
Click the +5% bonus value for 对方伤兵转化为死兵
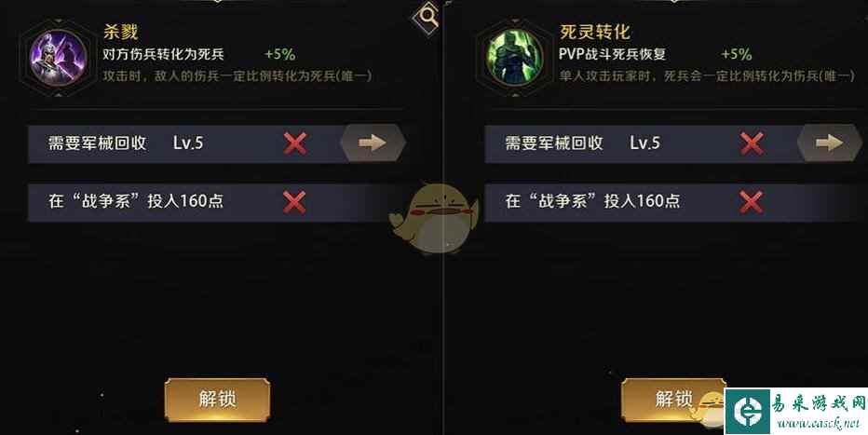[280, 54]
